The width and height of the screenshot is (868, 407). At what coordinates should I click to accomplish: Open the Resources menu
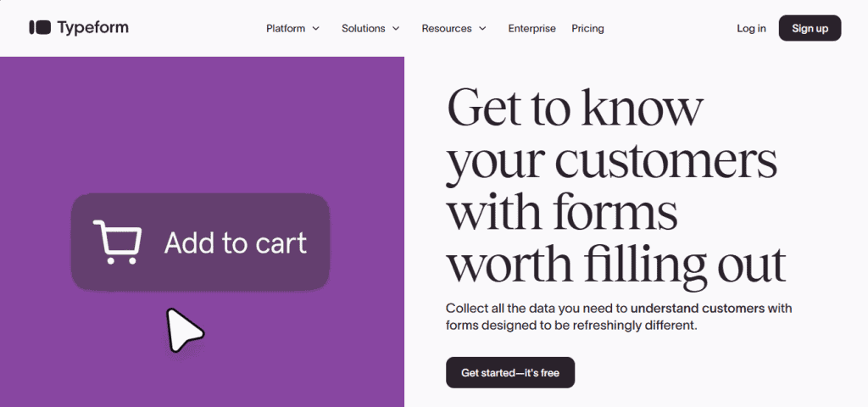pyautogui.click(x=454, y=28)
